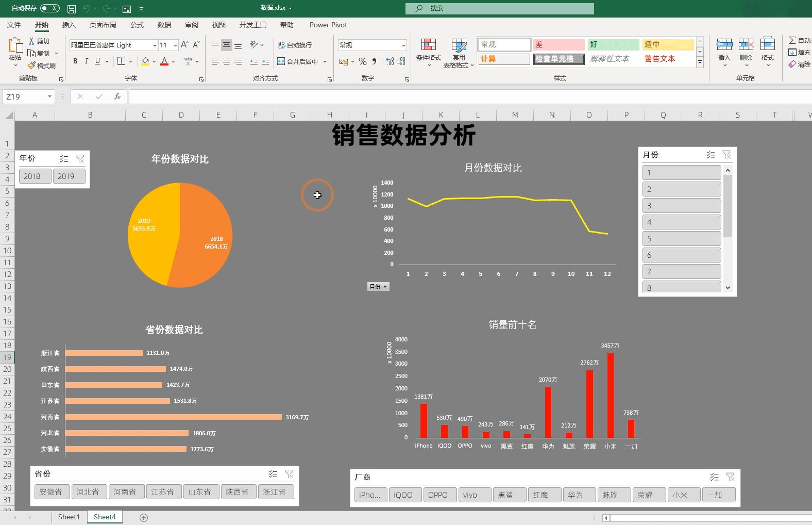Open the 文件 menu

pyautogui.click(x=14, y=25)
